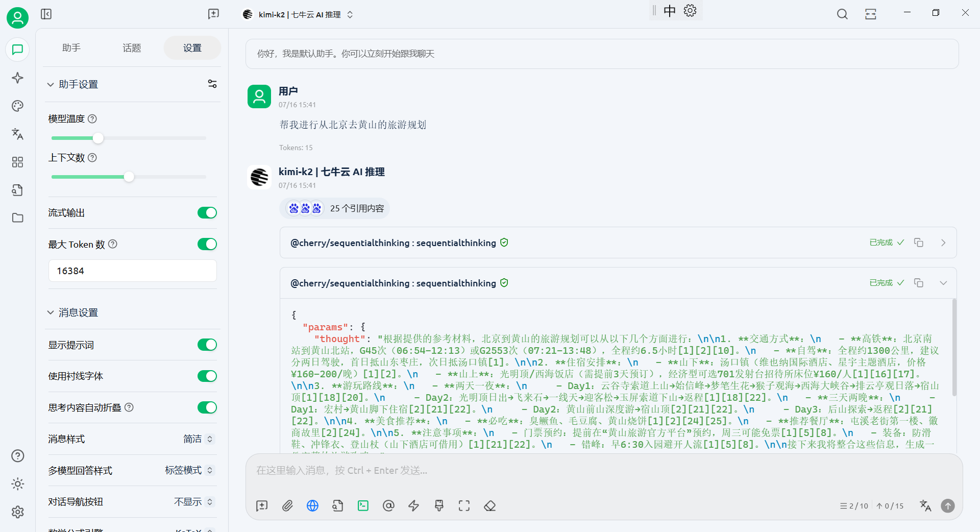This screenshot has width=980, height=532.
Task: Open the user avatar profile
Action: [17, 18]
